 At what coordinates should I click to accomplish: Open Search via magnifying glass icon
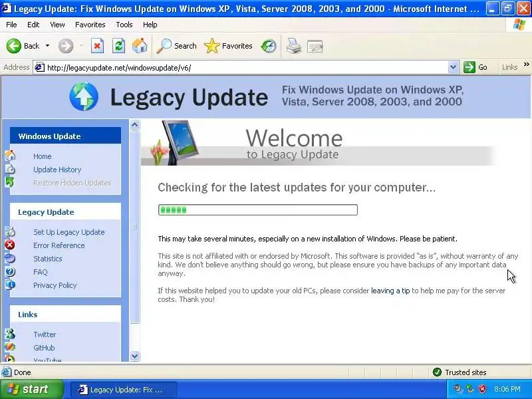point(164,46)
